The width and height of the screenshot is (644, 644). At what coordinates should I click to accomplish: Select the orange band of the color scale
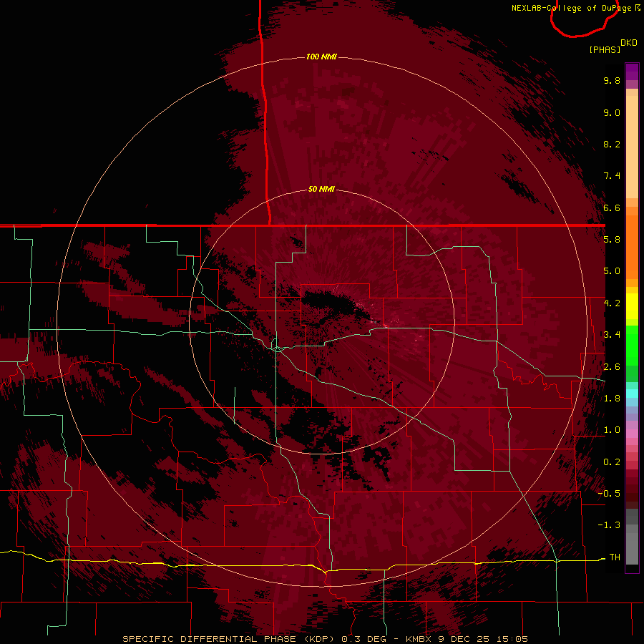click(632, 248)
